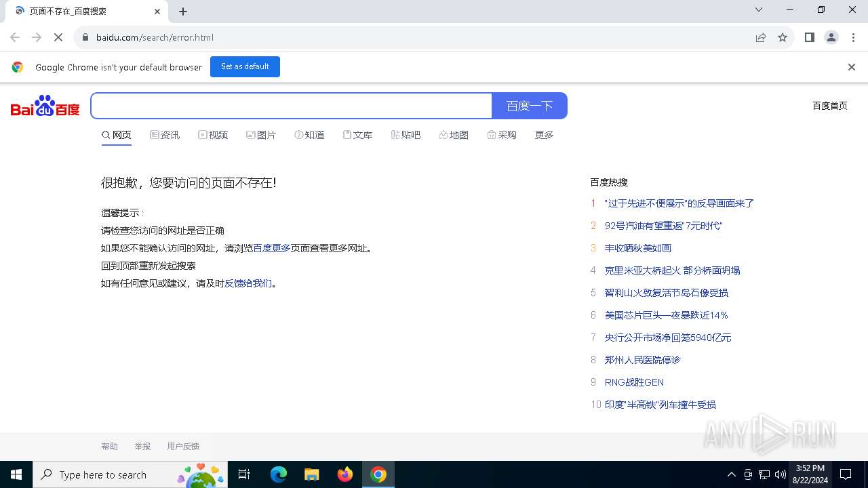Click the Chrome taskbar icon
868x488 pixels.
click(378, 474)
